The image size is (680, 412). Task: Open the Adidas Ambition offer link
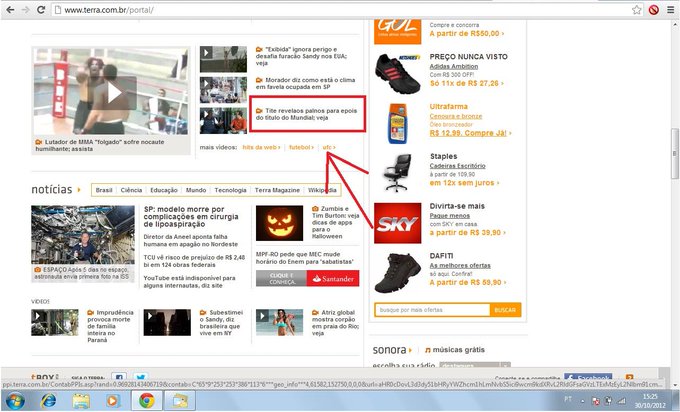click(454, 66)
